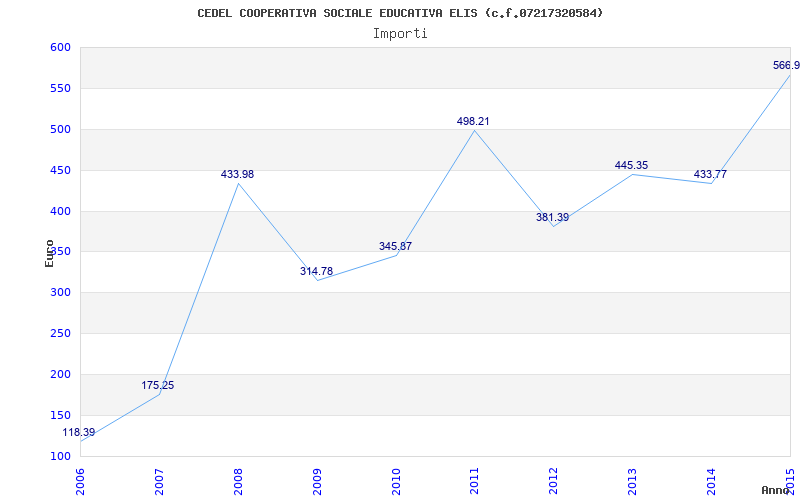The image size is (800, 500).
Task: Select the 175.25 data label
Action: coord(158,385)
